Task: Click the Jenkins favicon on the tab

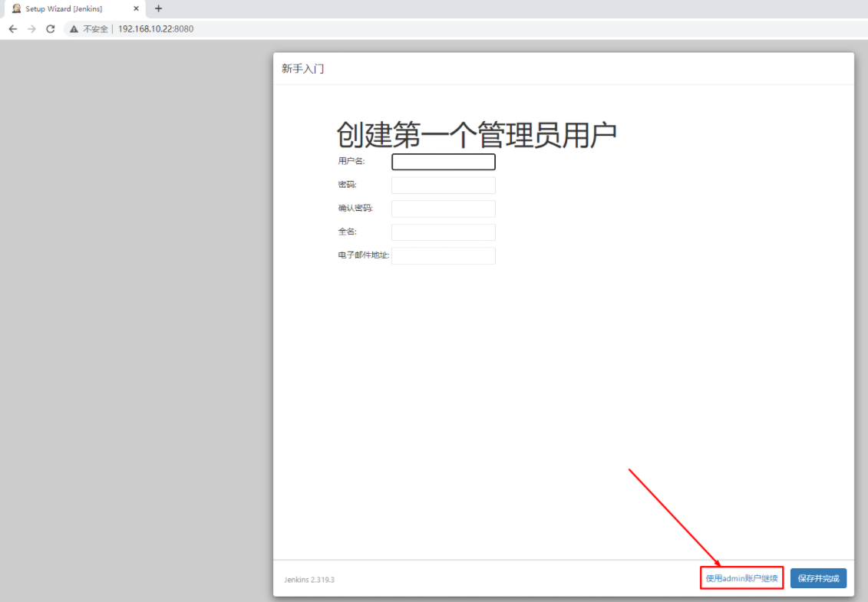Action: [x=17, y=8]
